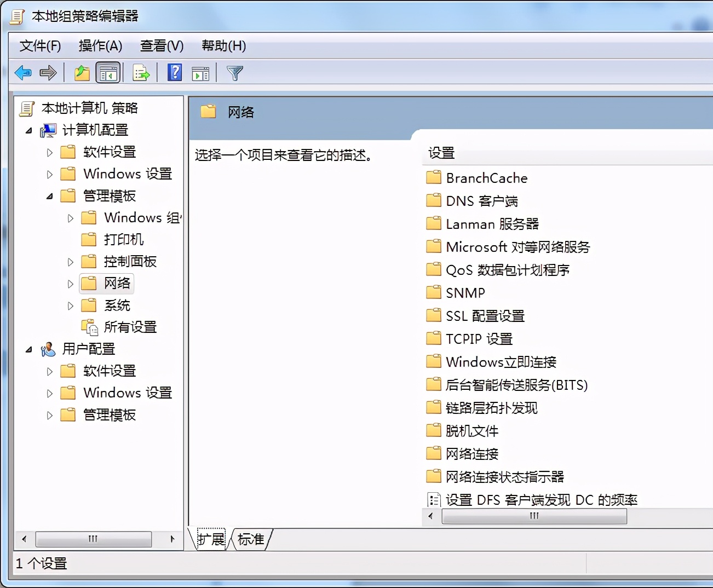Expand the 系统 tree node
Viewport: 713px width, 588px height.
(70, 305)
